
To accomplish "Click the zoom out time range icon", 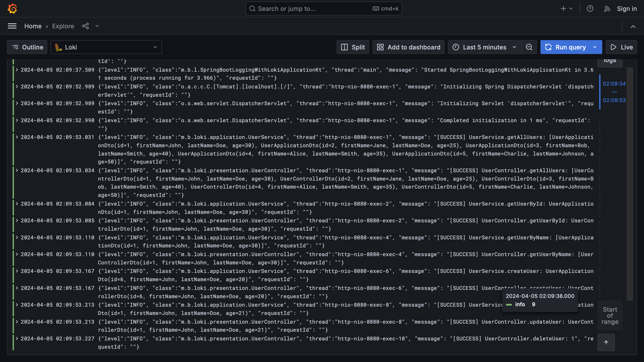I will [x=529, y=47].
